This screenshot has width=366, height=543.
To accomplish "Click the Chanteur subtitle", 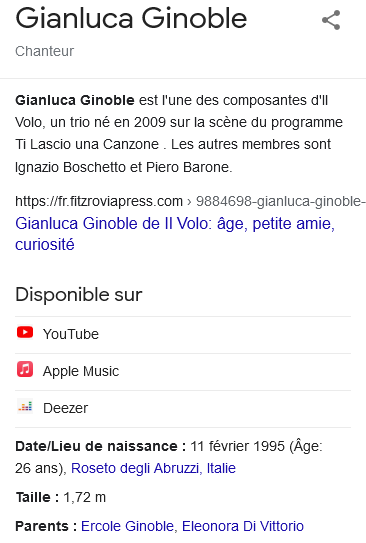I will (44, 51).
